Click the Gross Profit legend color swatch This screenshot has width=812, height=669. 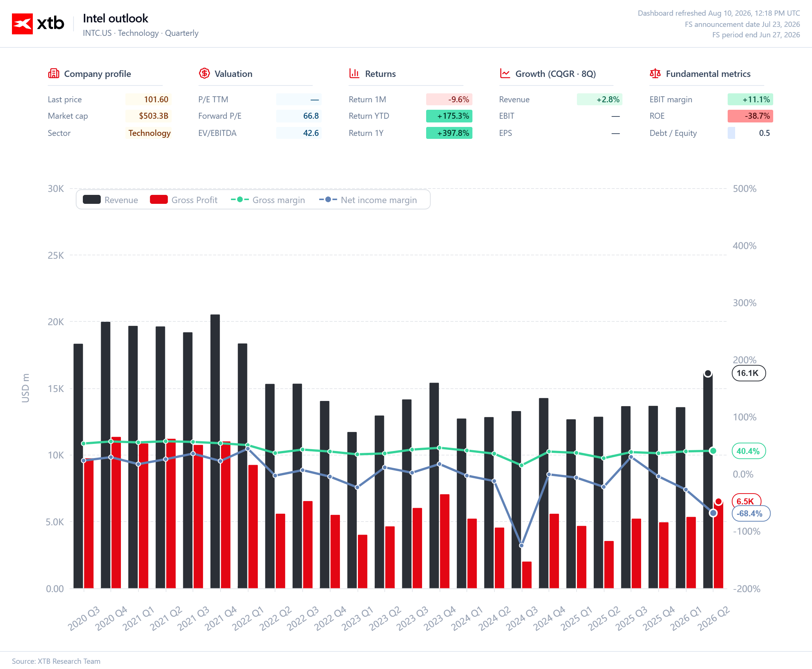159,200
